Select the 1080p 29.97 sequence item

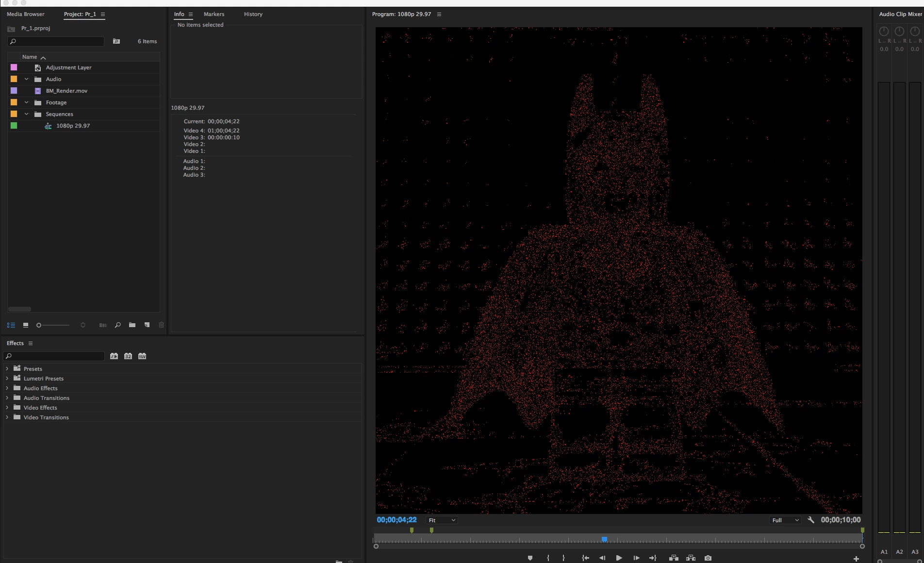coord(73,126)
